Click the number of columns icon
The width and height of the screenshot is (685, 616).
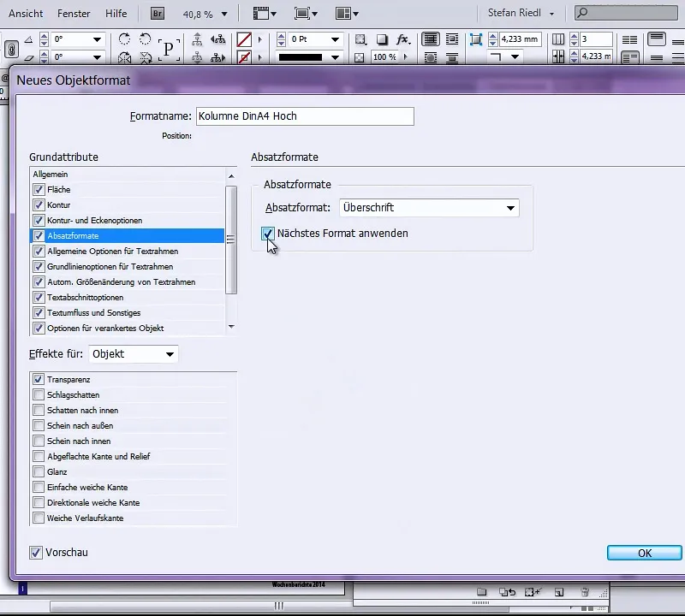click(x=558, y=39)
